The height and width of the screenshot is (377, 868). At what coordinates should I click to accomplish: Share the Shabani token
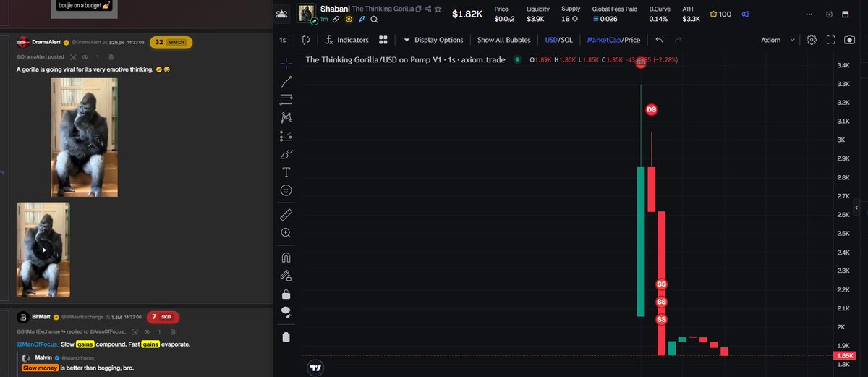428,9
